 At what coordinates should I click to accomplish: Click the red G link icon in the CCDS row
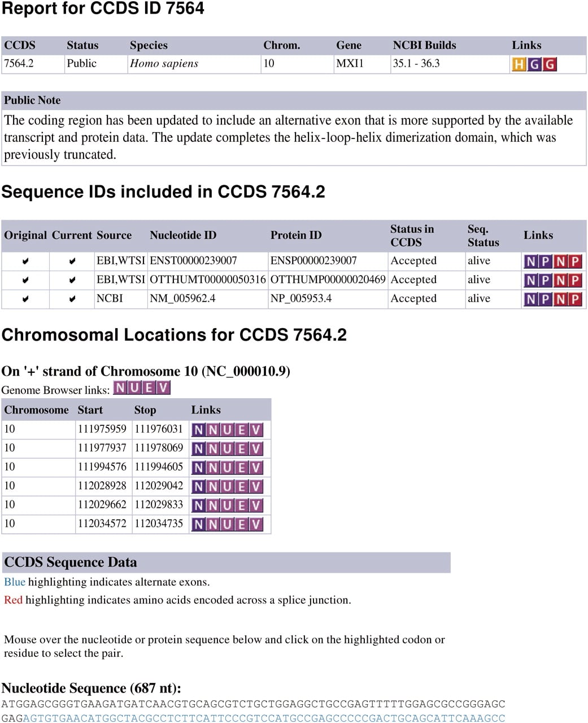[550, 64]
